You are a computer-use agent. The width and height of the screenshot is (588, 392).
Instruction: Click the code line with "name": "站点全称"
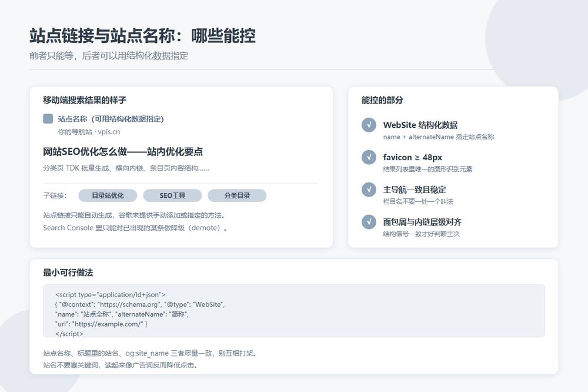(122, 314)
